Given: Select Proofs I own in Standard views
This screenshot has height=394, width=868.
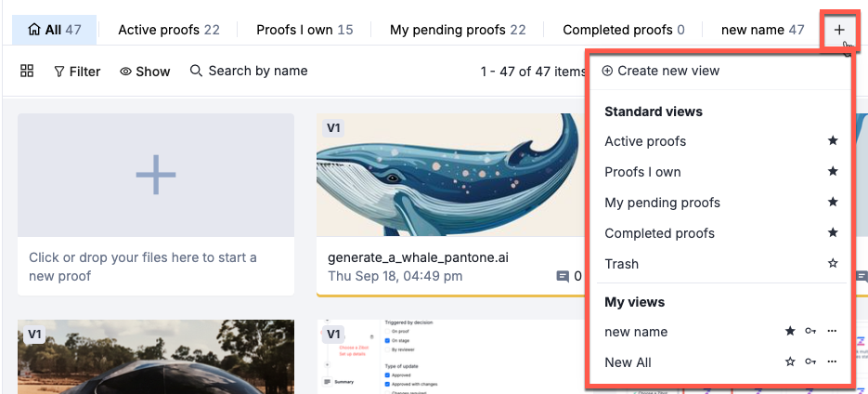Looking at the screenshot, I should pos(642,172).
